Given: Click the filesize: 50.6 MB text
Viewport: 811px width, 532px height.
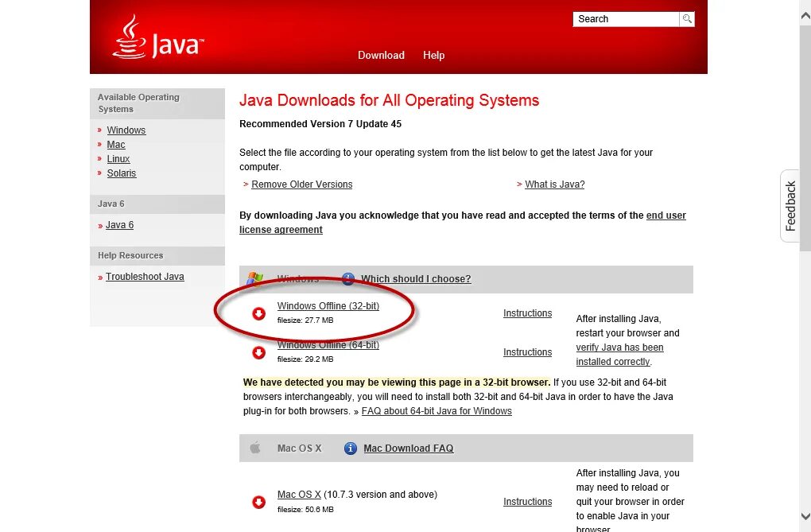Looking at the screenshot, I should click(x=305, y=510).
